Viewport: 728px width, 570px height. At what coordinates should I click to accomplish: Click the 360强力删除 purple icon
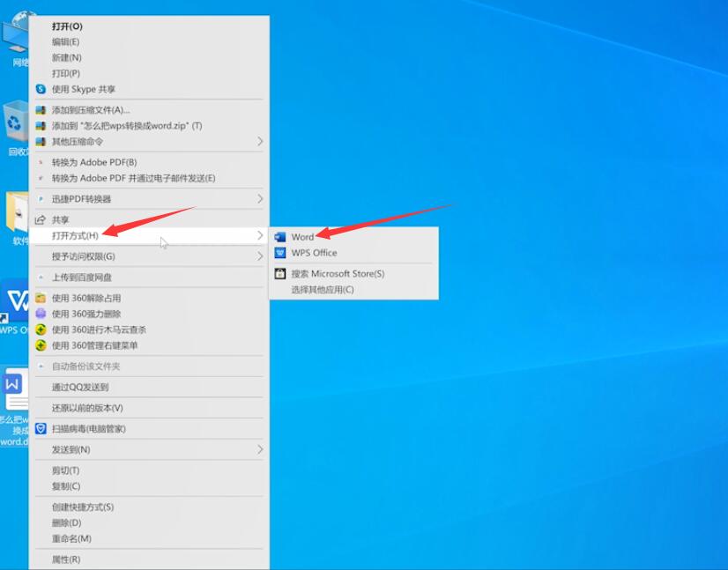pos(41,314)
